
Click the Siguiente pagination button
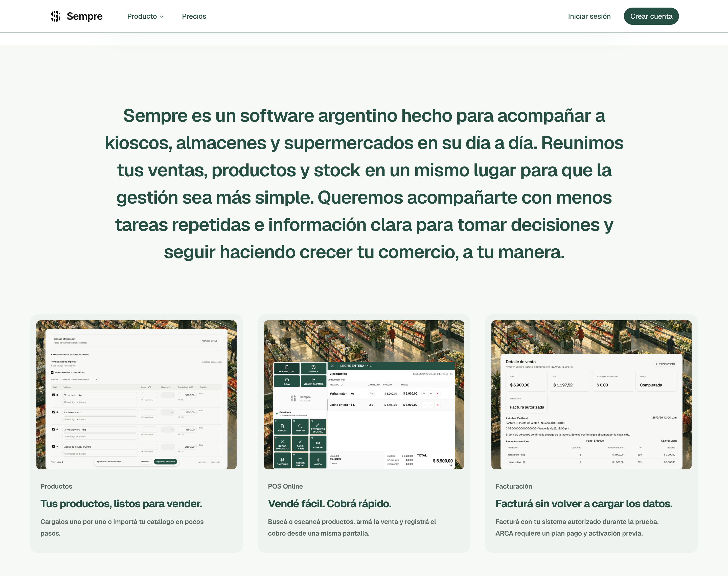[x=216, y=462]
